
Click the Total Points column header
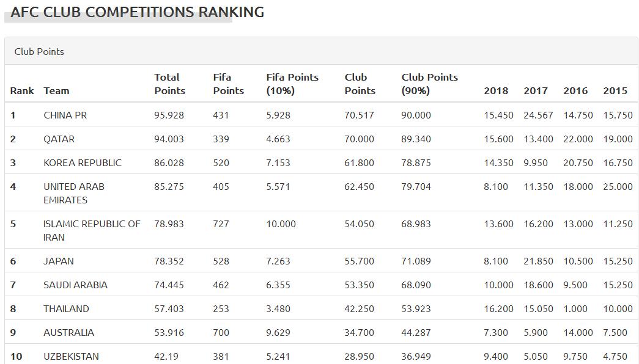point(169,84)
